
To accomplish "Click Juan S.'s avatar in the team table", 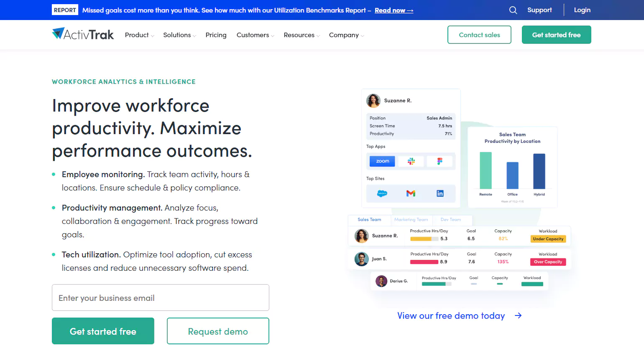I will tap(361, 259).
